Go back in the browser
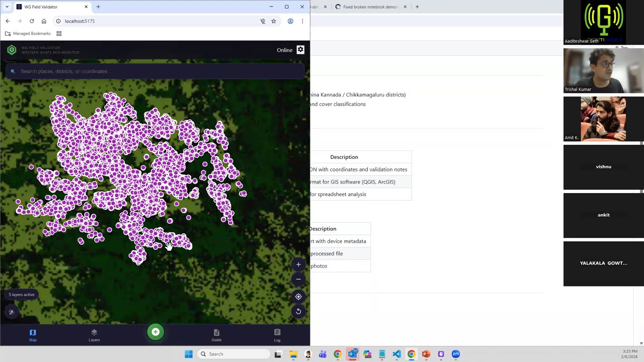The image size is (644, 362). point(8,21)
